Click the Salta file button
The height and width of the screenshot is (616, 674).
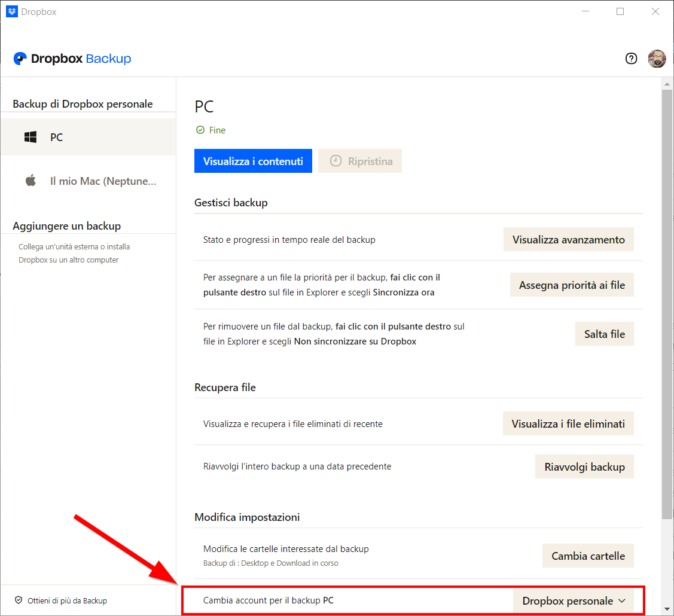point(605,334)
